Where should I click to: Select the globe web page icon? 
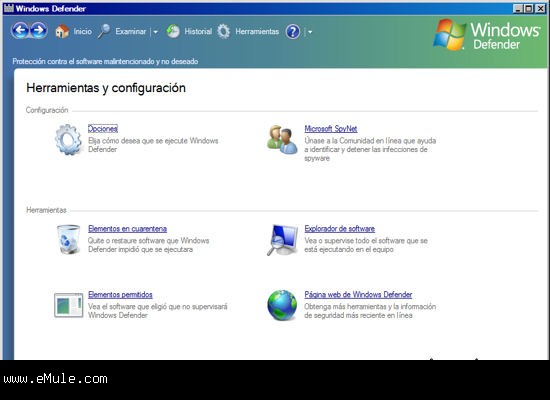tap(282, 305)
